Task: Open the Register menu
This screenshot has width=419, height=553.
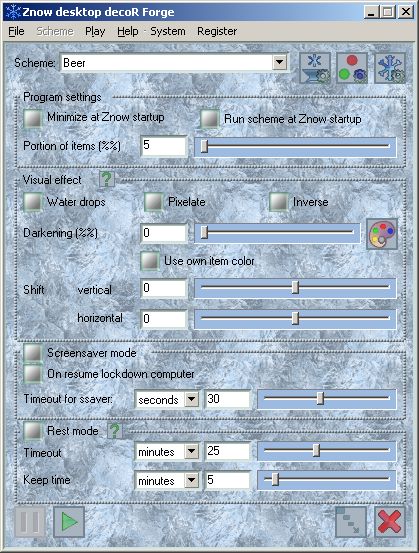Action: [x=217, y=31]
